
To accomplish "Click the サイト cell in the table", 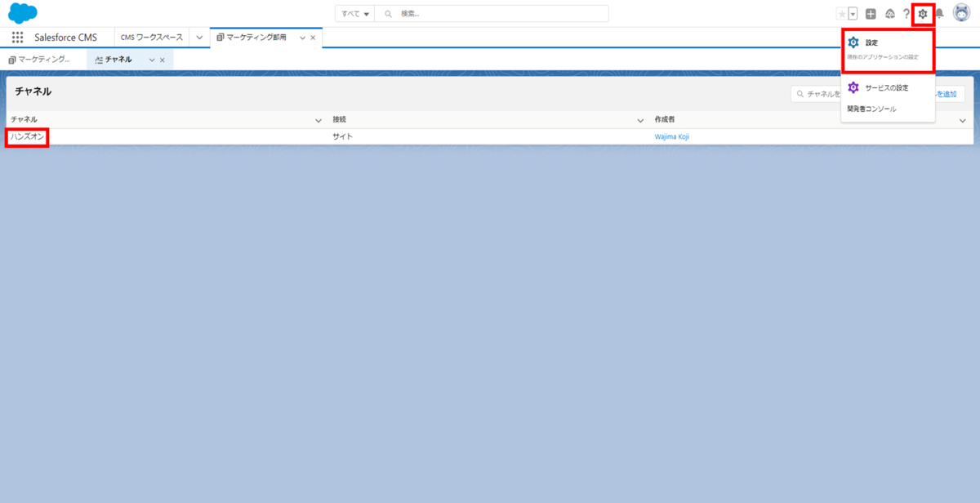I will (x=342, y=137).
